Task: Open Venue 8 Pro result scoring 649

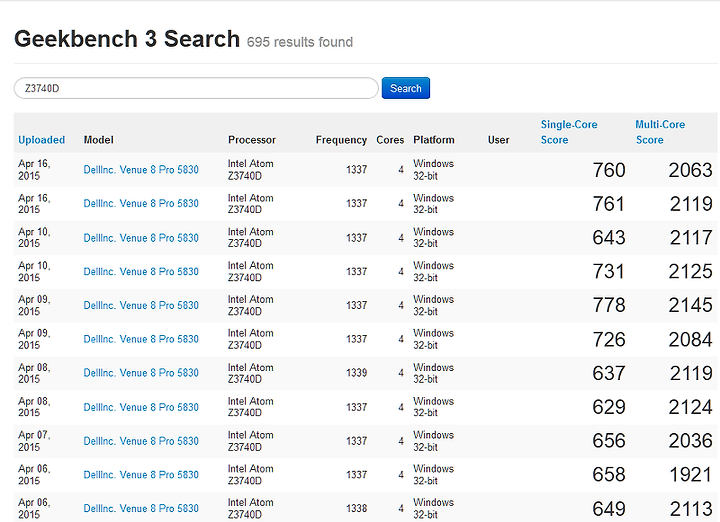Action: coord(141,508)
